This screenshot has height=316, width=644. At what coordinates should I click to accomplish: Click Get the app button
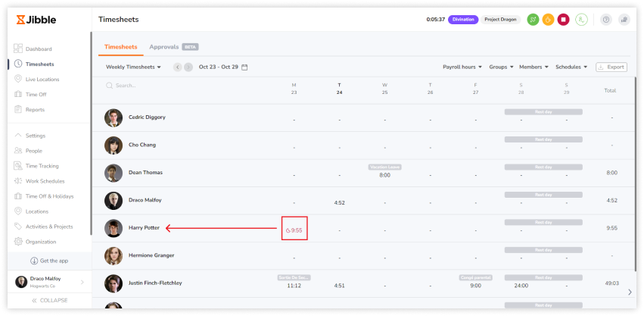(x=49, y=261)
